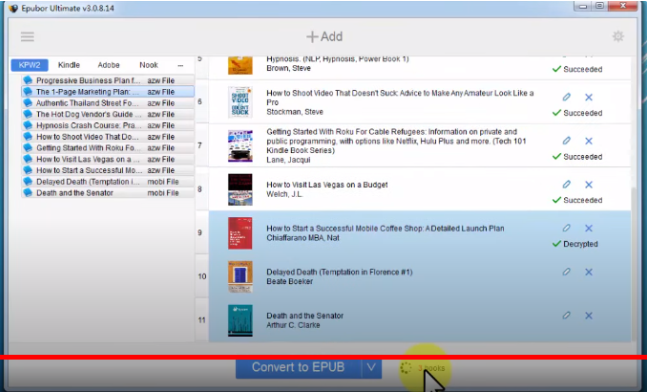
Task: Expand the Convert to EPUB format dropdown arrow
Action: 371,367
